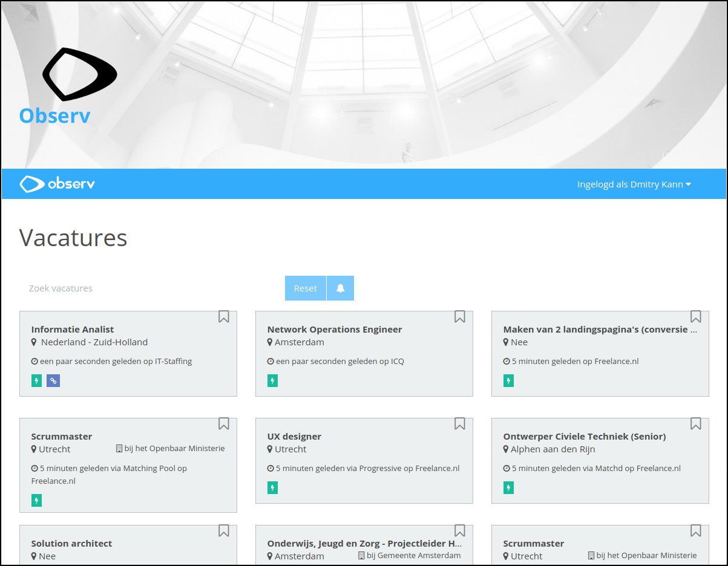Bookmark the Scrummaster card posted via Matching Pool

click(x=224, y=424)
